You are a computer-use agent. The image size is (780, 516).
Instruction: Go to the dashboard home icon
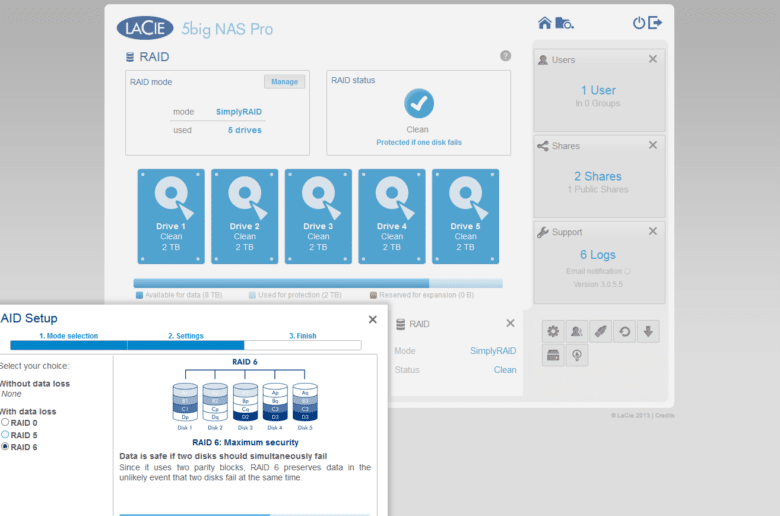pyautogui.click(x=545, y=23)
